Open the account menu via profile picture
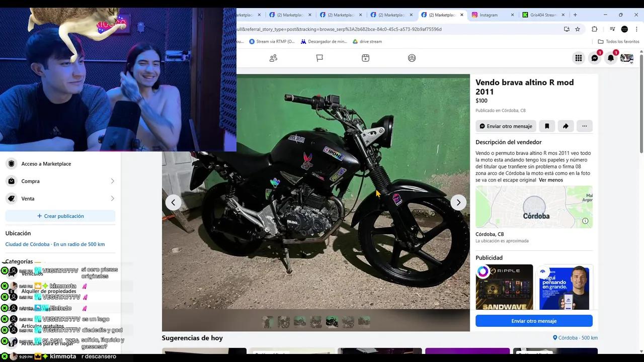 (x=626, y=58)
